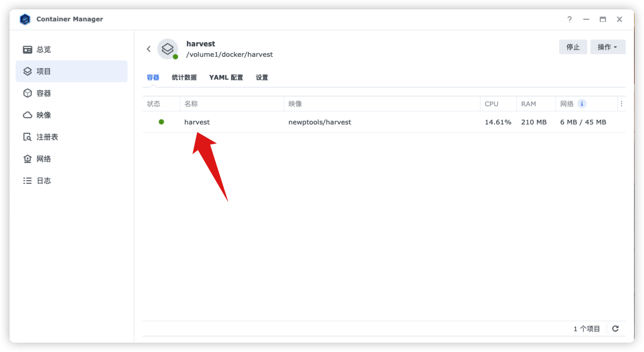Click the 停止 stop button
The image size is (644, 352).
pyautogui.click(x=573, y=47)
